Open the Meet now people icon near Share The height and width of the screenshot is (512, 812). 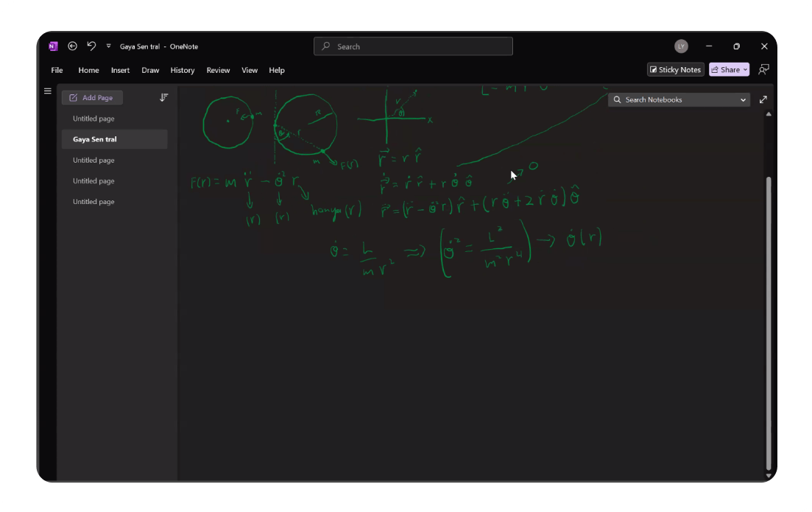tap(763, 69)
